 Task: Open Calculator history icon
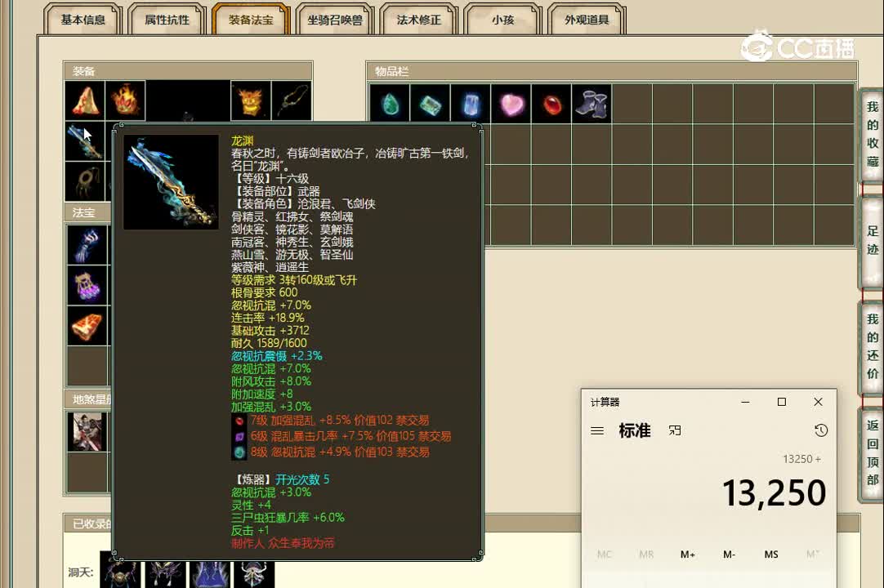coord(821,430)
